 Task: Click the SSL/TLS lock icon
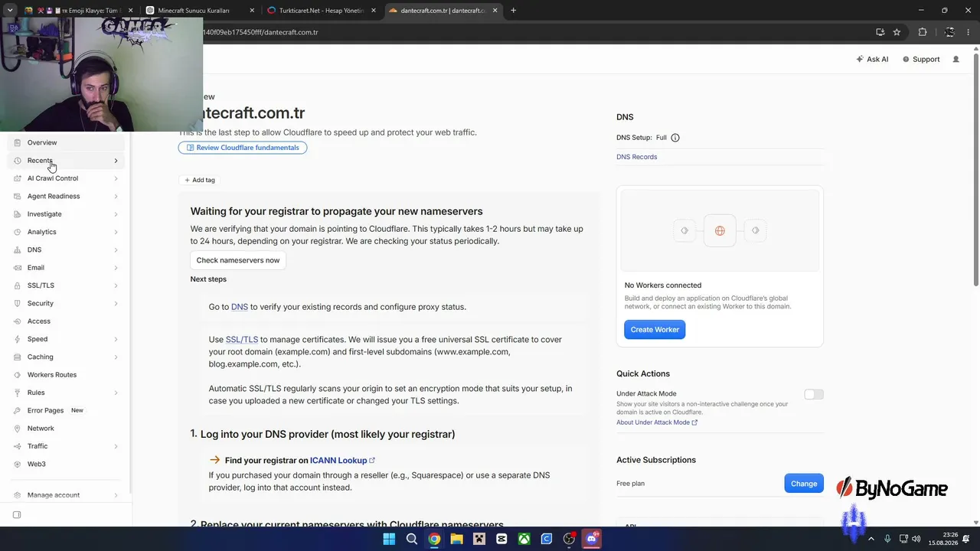pos(18,285)
